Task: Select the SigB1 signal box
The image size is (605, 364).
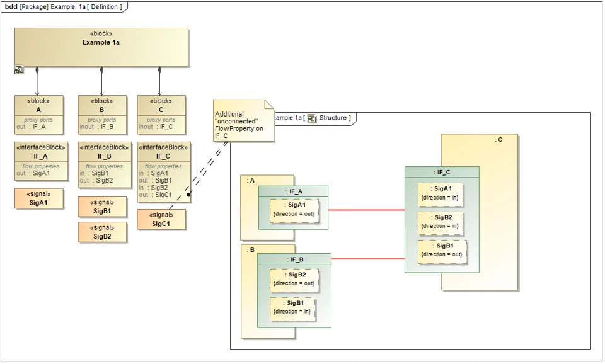Action: (x=102, y=207)
